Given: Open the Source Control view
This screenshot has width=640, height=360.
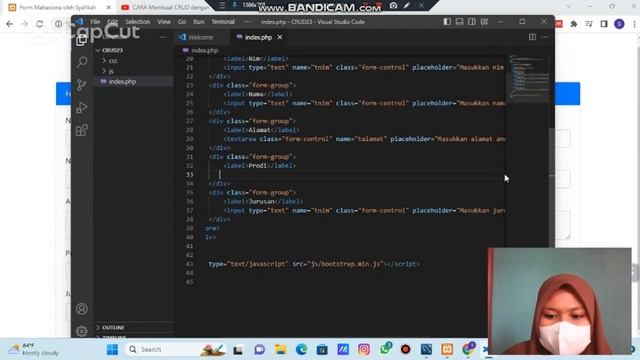Looking at the screenshot, I should tap(82, 85).
